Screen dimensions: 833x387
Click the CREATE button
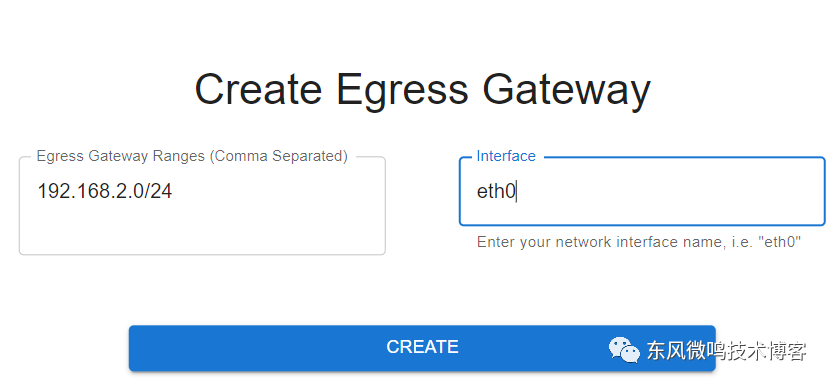coord(422,348)
